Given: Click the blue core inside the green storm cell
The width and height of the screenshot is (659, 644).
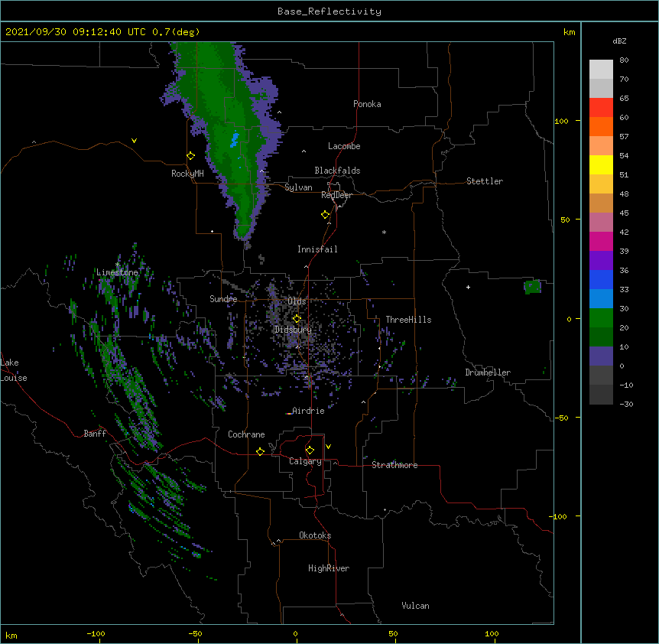Looking at the screenshot, I should [x=234, y=139].
